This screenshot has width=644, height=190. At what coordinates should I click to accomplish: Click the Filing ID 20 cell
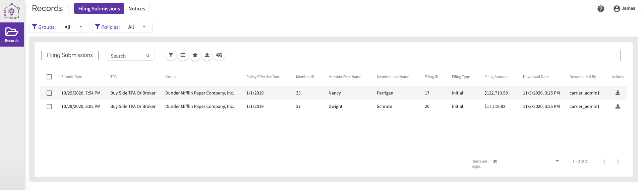(427, 106)
